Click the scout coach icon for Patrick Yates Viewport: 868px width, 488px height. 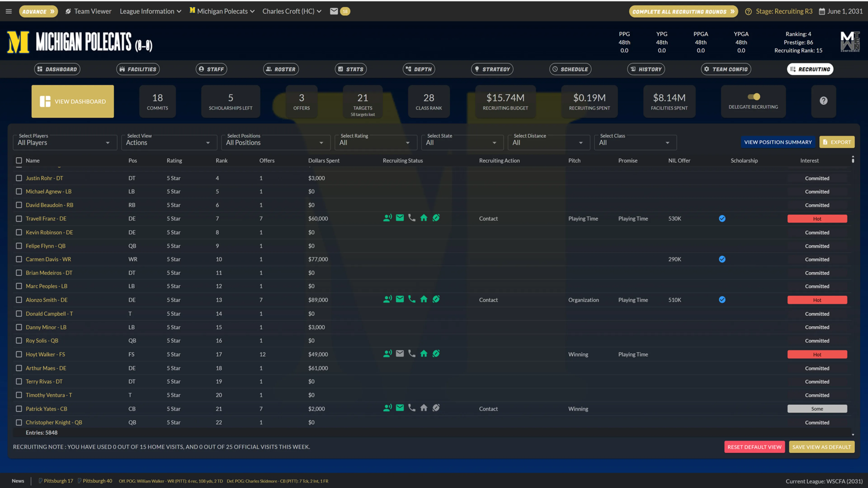point(387,408)
